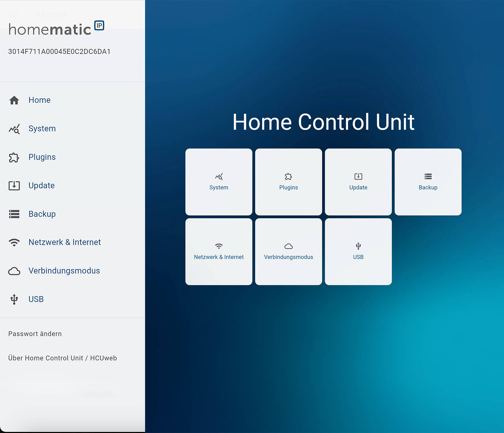Click the homematic IP logo
This screenshot has width=504, height=433.
56,28
